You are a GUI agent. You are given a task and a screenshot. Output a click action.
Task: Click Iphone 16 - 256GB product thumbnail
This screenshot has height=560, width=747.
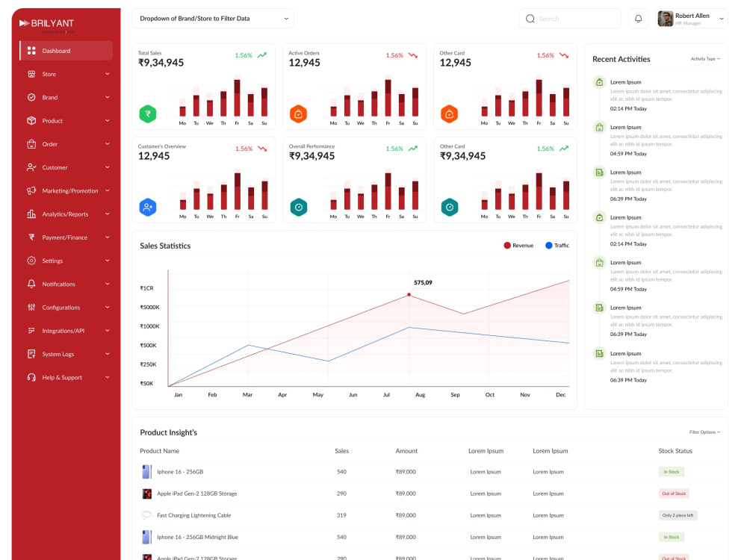(x=146, y=471)
